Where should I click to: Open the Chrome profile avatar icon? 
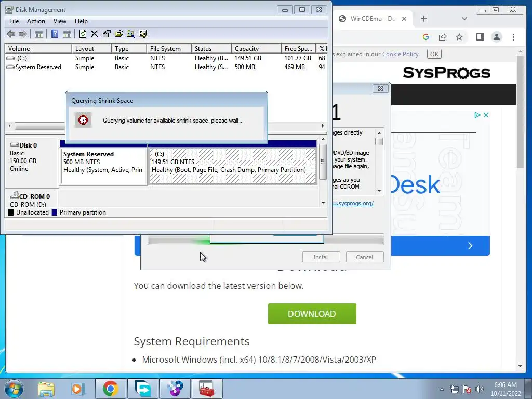(496, 37)
